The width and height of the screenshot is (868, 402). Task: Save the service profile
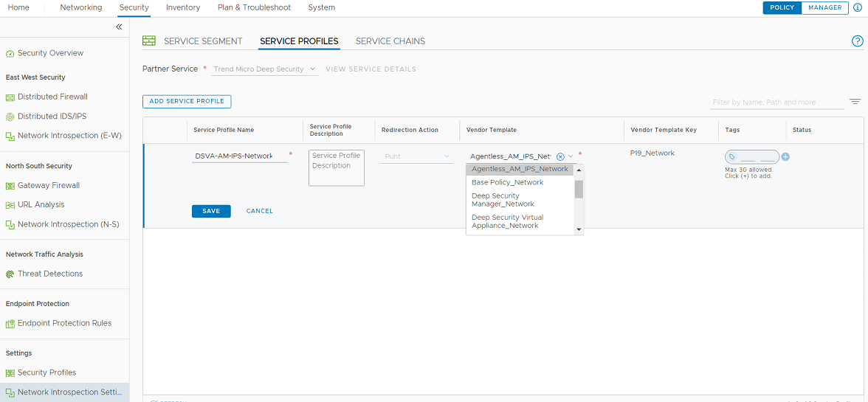211,211
